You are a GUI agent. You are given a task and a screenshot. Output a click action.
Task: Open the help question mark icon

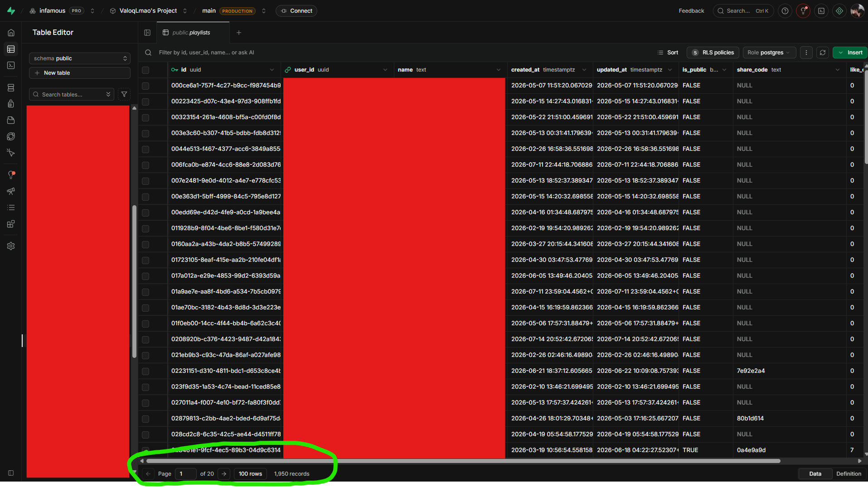(785, 11)
